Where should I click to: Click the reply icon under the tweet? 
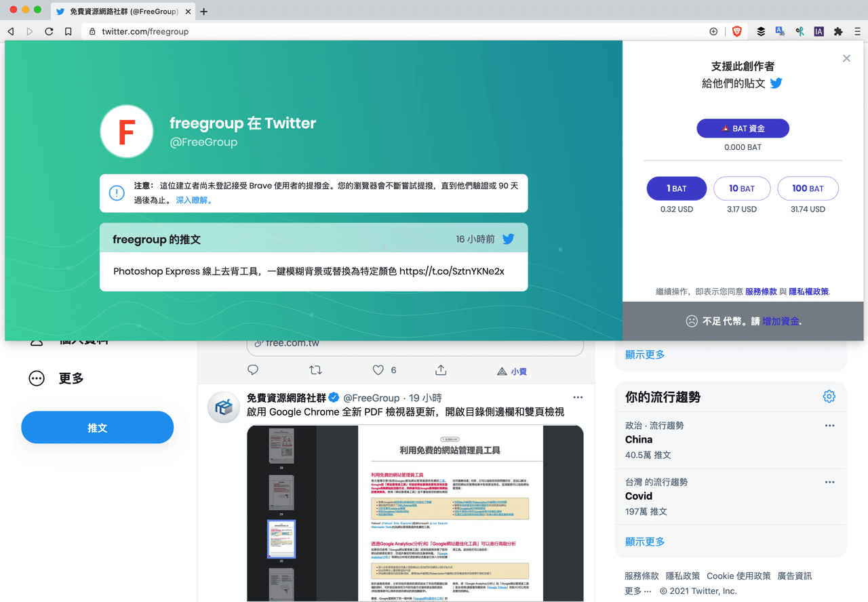(253, 370)
